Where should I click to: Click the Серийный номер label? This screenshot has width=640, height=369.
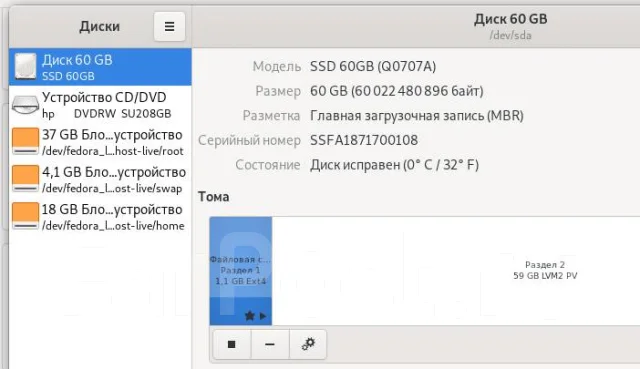pos(249,140)
